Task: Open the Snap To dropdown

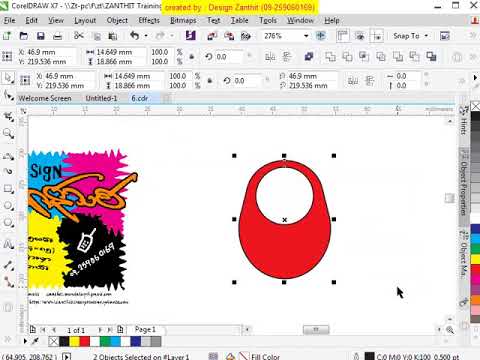Action: [411, 36]
